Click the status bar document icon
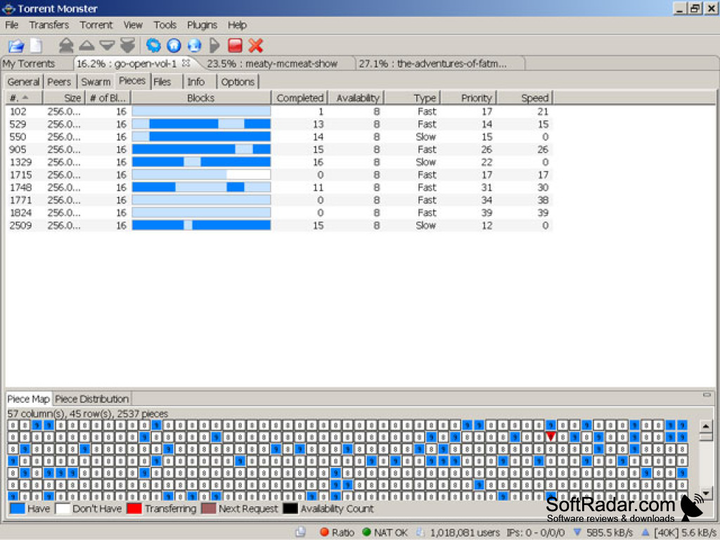Image resolution: width=720 pixels, height=540 pixels. click(x=301, y=532)
